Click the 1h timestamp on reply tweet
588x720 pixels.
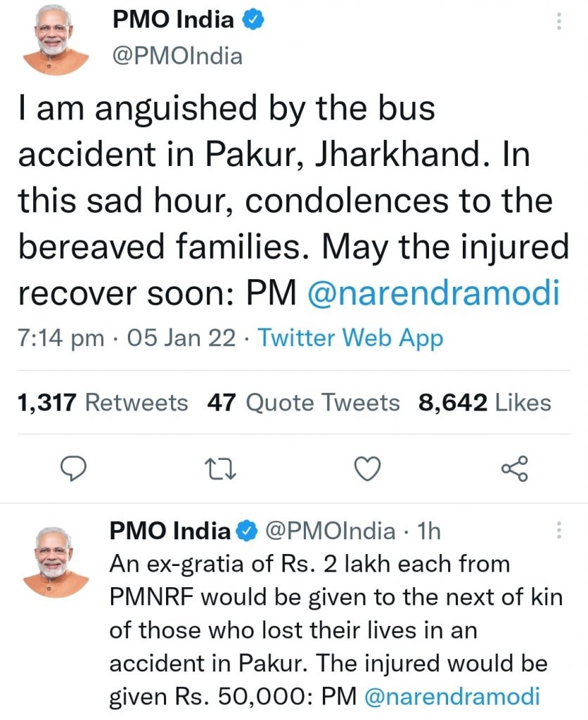pyautogui.click(x=428, y=532)
